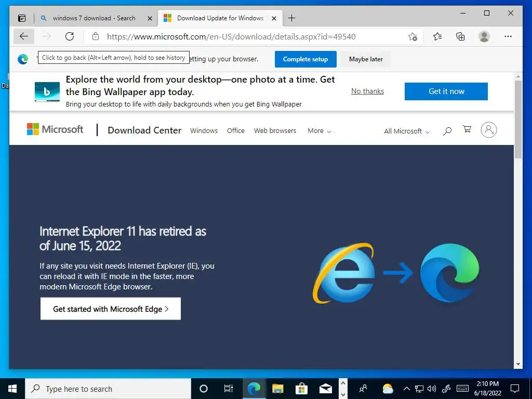Close the Download Update for Windows tab
This screenshot has width=532, height=399.
[x=274, y=18]
